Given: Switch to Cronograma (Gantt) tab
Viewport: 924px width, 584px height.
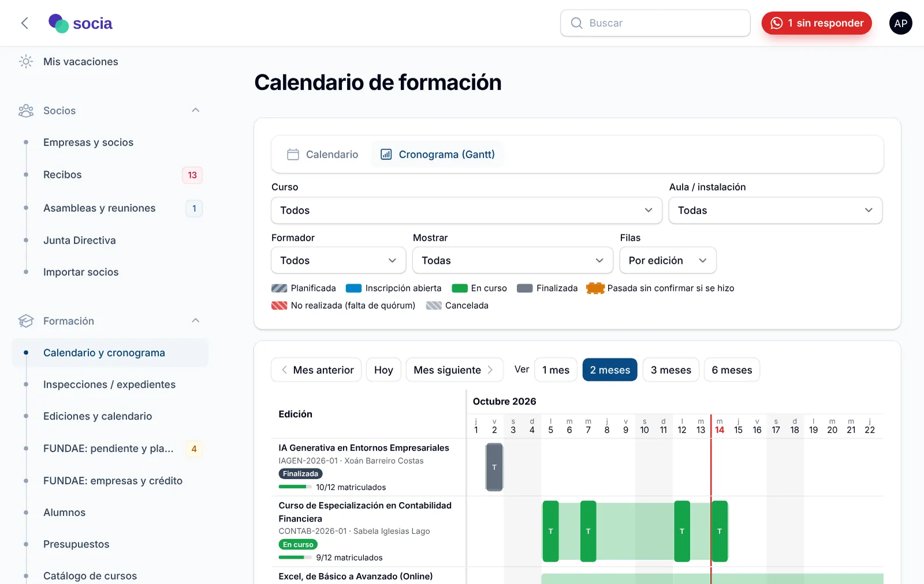Looking at the screenshot, I should tap(437, 155).
